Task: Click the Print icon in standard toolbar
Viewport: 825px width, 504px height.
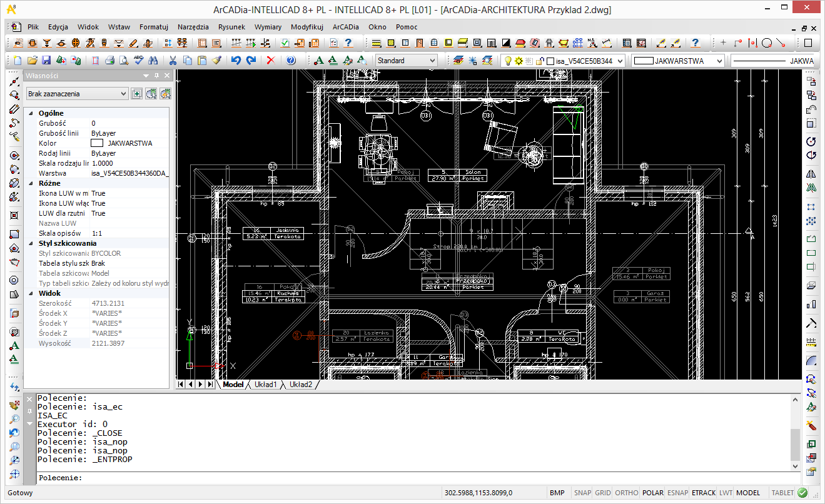Action: coord(109,61)
